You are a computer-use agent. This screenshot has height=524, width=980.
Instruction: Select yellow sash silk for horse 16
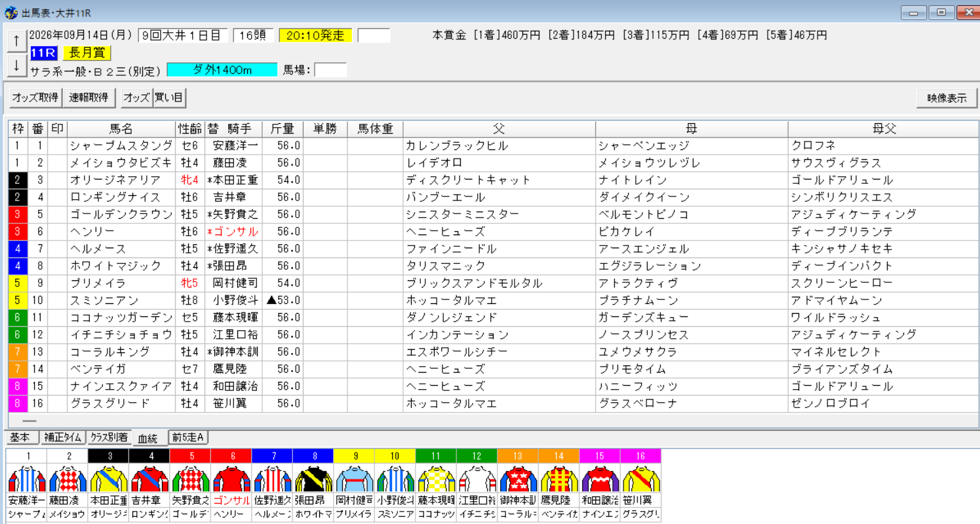640,479
